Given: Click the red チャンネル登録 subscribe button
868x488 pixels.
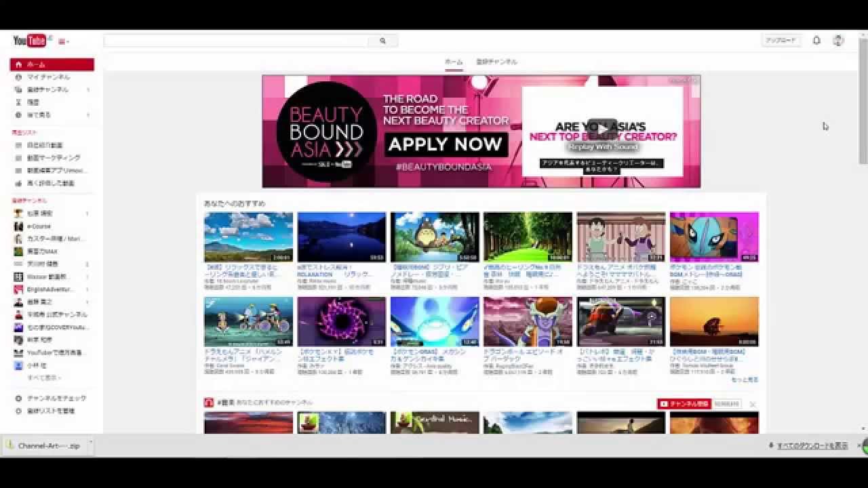Looking at the screenshot, I should [x=684, y=404].
